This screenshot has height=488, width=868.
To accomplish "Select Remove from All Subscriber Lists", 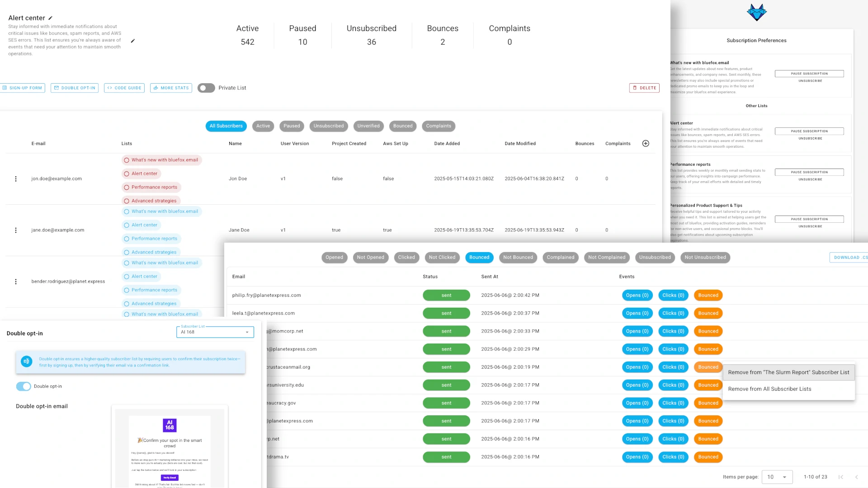I will coord(769,389).
